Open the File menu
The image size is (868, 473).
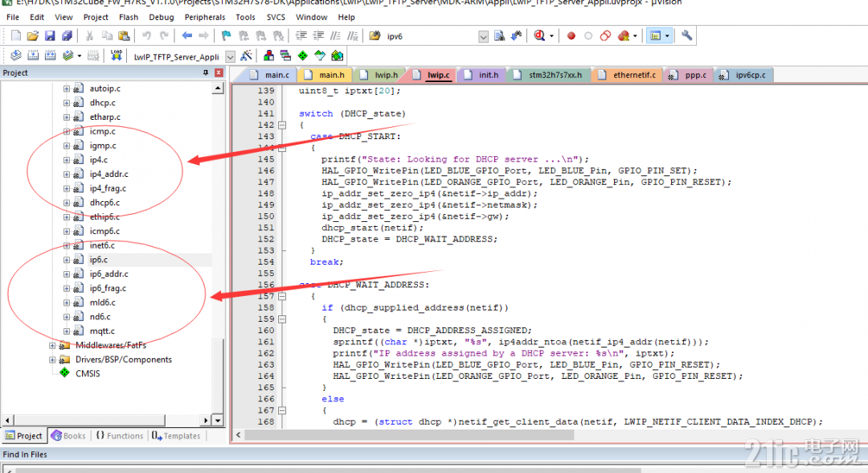(13, 17)
